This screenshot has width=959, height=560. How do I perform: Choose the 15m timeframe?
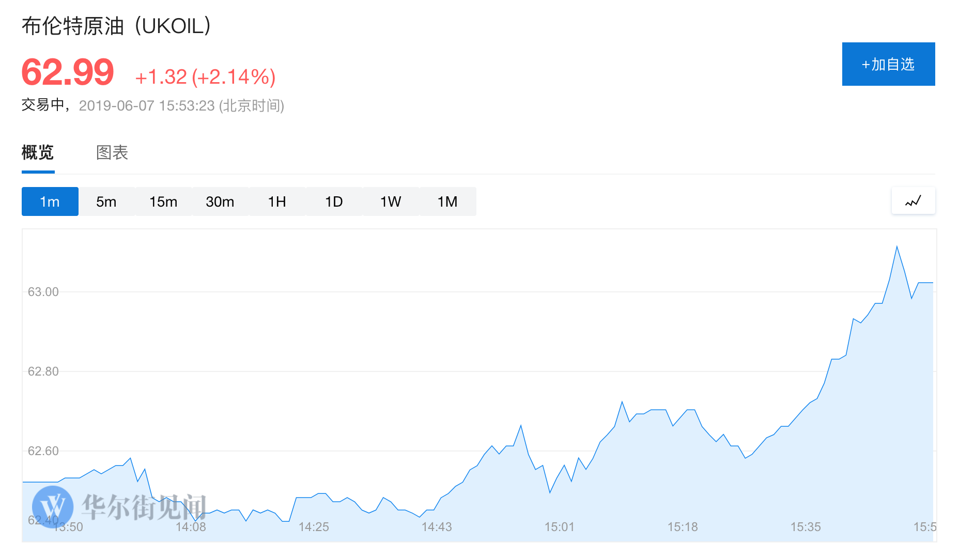163,201
